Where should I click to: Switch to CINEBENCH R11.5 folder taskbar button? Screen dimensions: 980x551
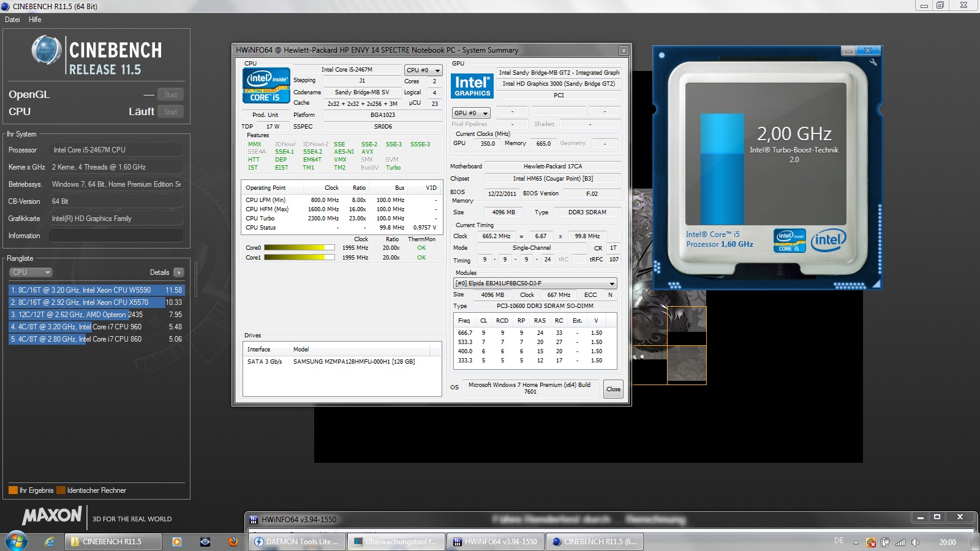(114, 542)
